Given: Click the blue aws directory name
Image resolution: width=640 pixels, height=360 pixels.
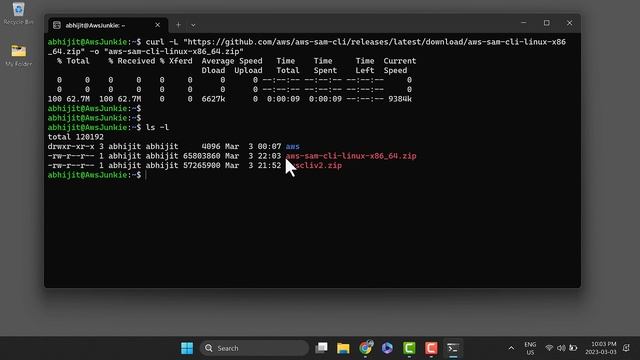Looking at the screenshot, I should coord(293,147).
